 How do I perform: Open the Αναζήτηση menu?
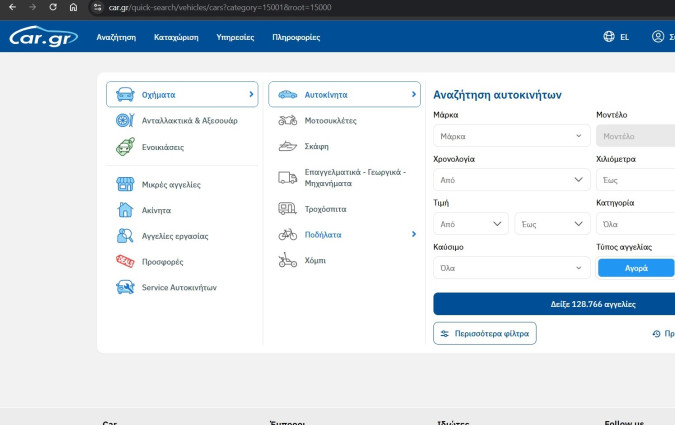[x=116, y=37]
